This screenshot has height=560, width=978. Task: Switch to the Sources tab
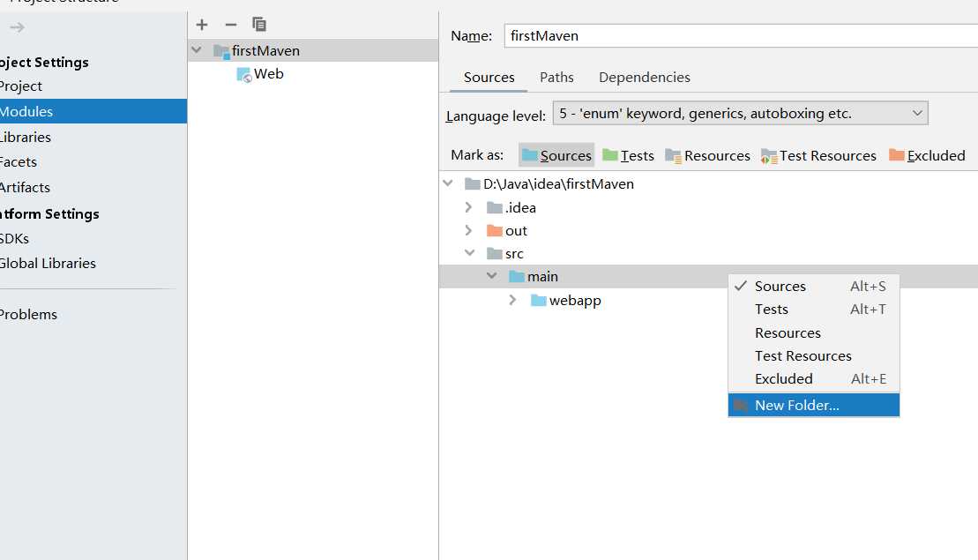(489, 78)
